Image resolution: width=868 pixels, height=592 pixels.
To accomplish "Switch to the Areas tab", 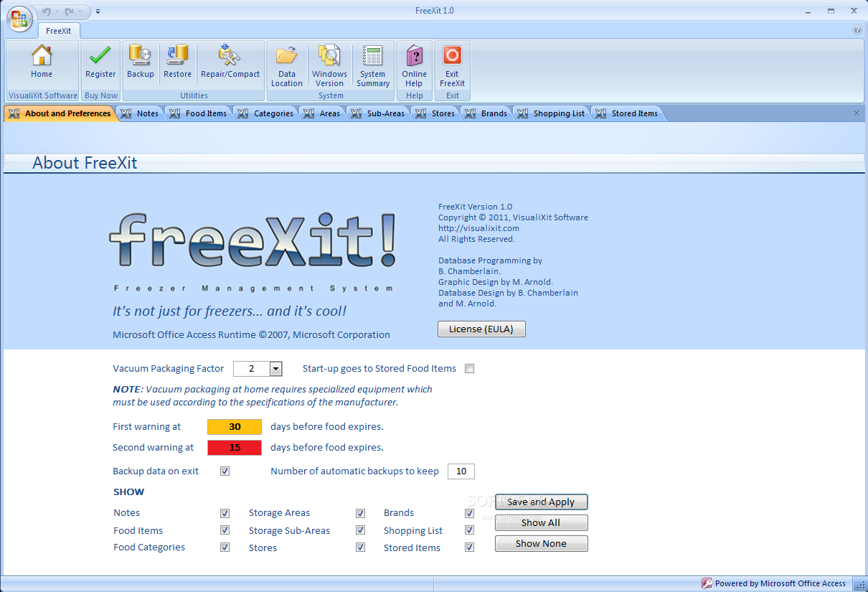I will click(x=322, y=113).
